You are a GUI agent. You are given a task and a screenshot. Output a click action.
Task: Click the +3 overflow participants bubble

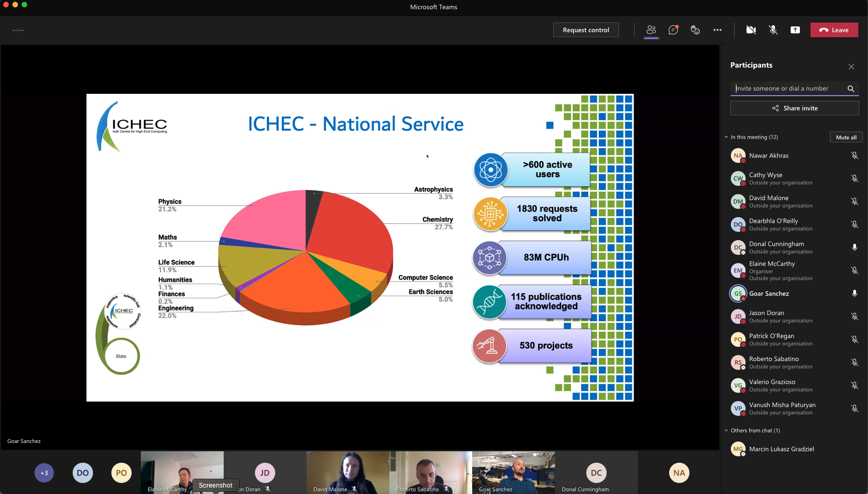pos(44,473)
